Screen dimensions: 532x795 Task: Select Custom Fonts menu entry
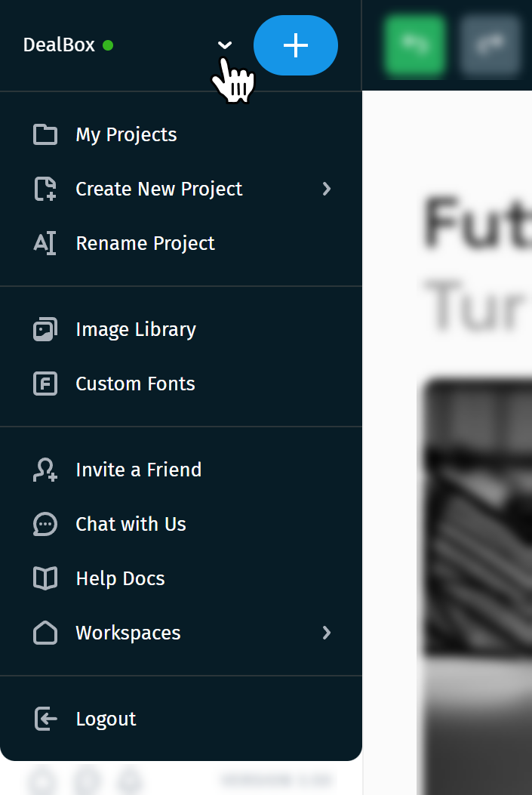coord(181,384)
